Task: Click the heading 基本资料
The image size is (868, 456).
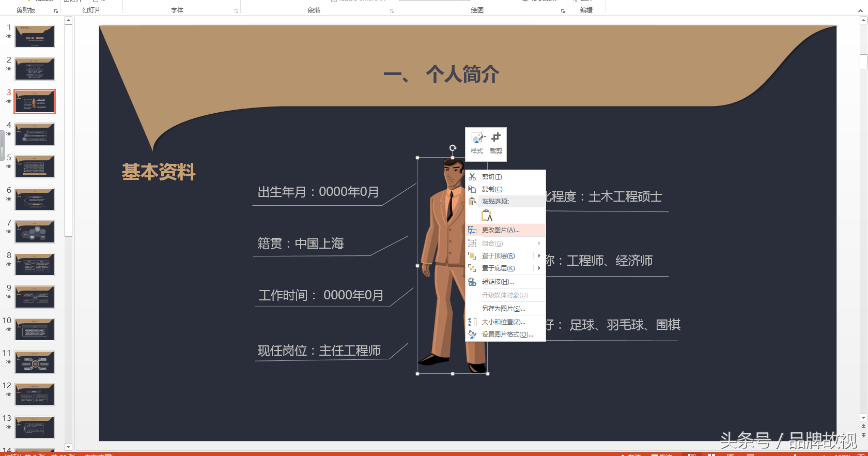Action: pos(159,172)
